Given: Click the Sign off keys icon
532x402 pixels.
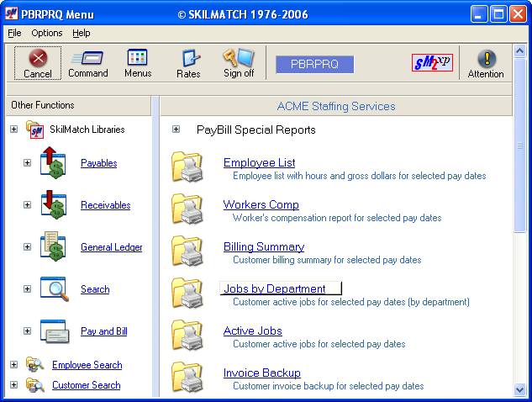Looking at the screenshot, I should [239, 57].
